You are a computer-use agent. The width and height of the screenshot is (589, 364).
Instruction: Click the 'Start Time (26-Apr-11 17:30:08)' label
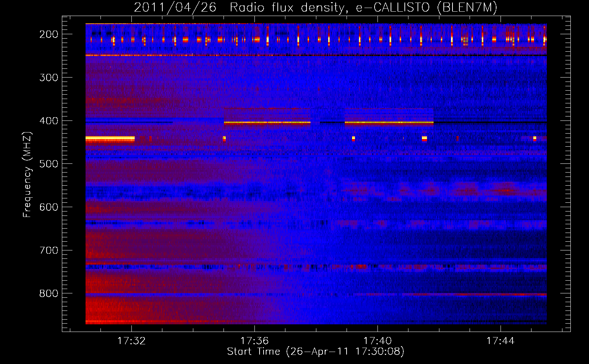point(316,352)
